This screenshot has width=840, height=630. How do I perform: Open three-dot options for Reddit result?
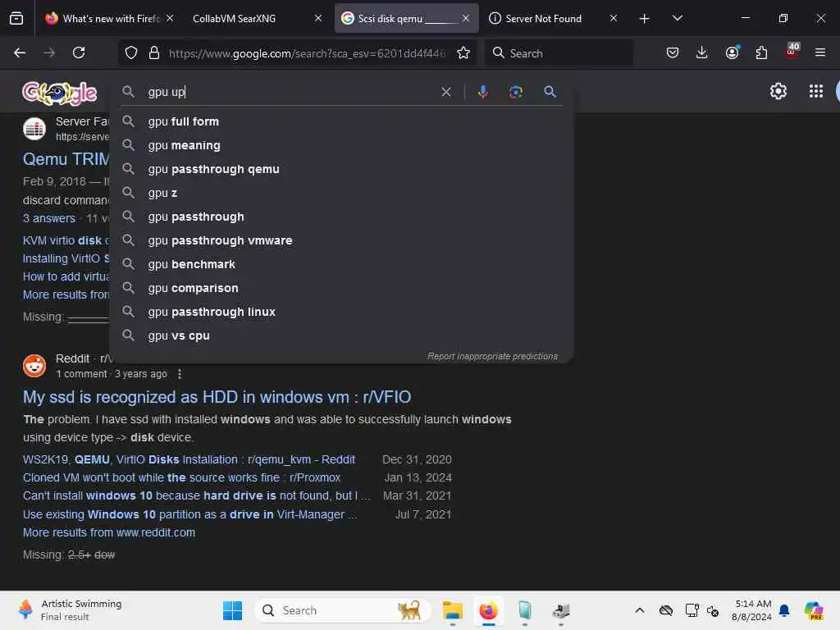[180, 374]
